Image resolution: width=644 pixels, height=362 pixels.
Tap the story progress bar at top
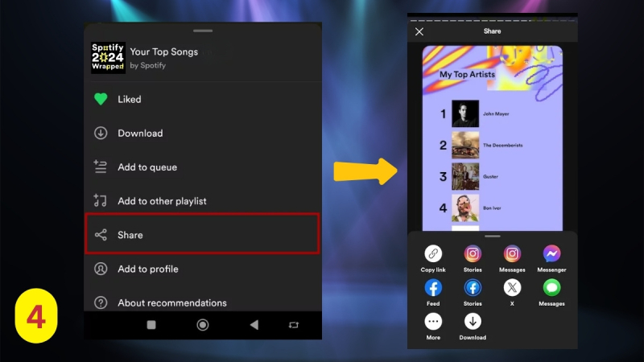(492, 20)
